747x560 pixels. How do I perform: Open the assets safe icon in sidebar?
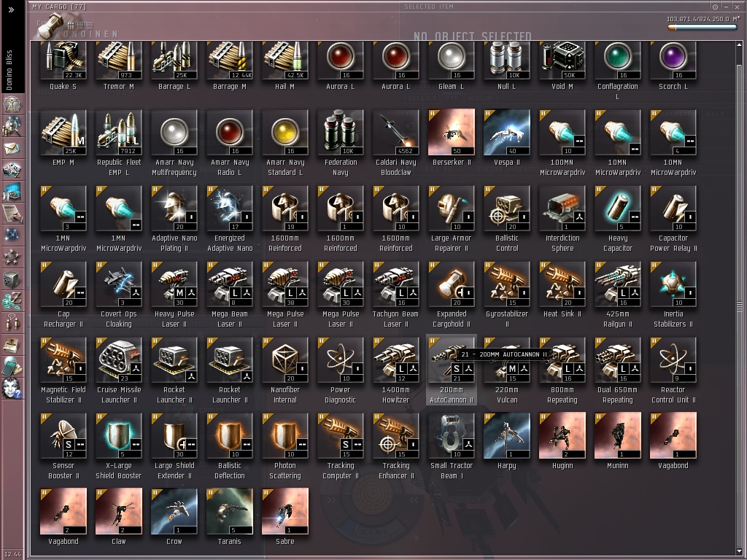12,279
